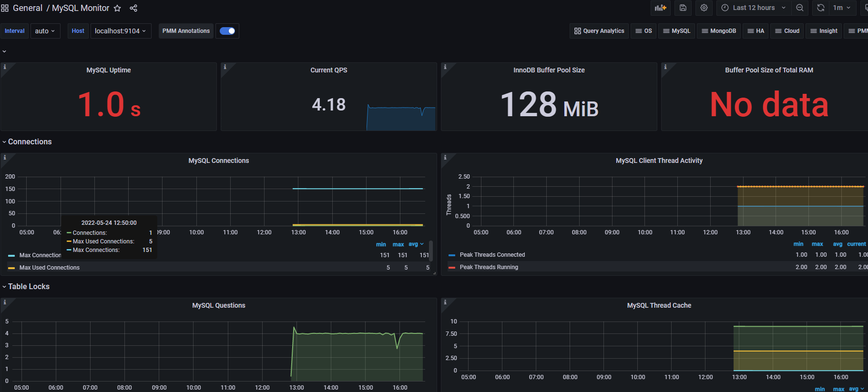868x392 pixels.
Task: Open the 1m refresh interval dropdown
Action: pyautogui.click(x=842, y=8)
